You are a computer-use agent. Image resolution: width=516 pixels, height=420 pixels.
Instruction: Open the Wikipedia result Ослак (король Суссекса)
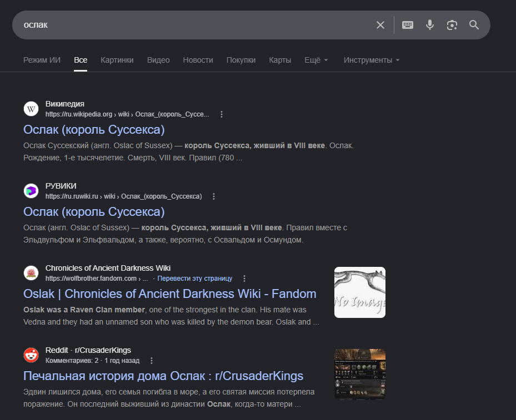pyautogui.click(x=94, y=130)
